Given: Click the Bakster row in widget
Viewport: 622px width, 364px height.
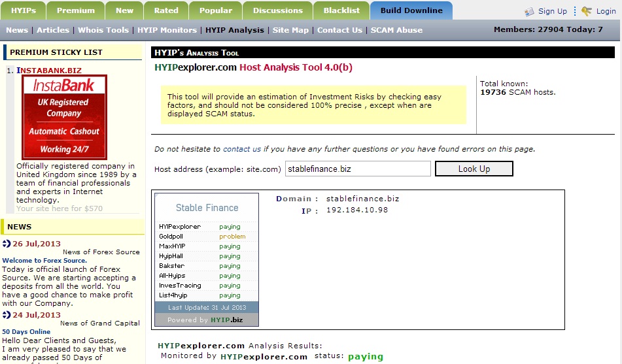Looking at the screenshot, I should 206,266.
